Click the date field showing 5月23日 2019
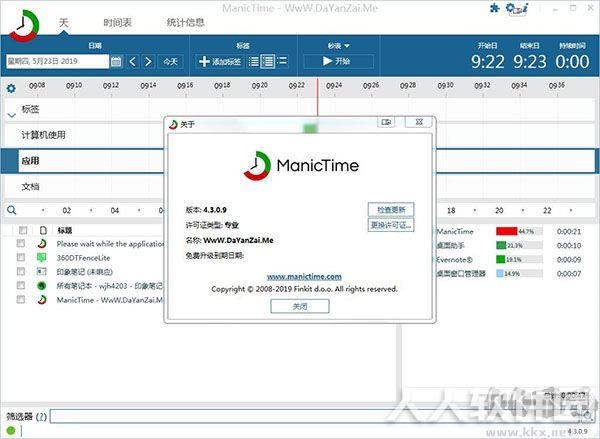 coord(57,61)
